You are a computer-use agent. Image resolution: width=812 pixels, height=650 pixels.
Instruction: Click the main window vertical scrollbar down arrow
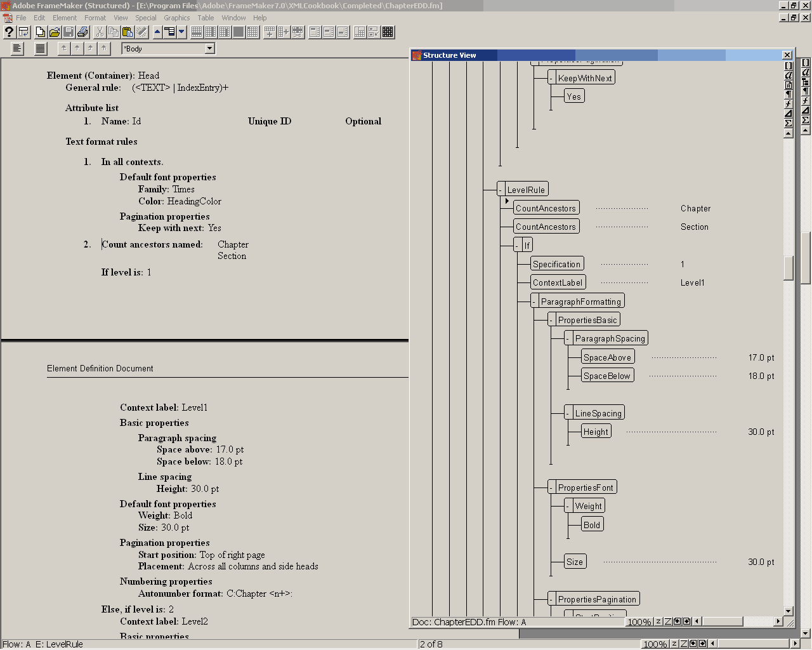[806, 633]
